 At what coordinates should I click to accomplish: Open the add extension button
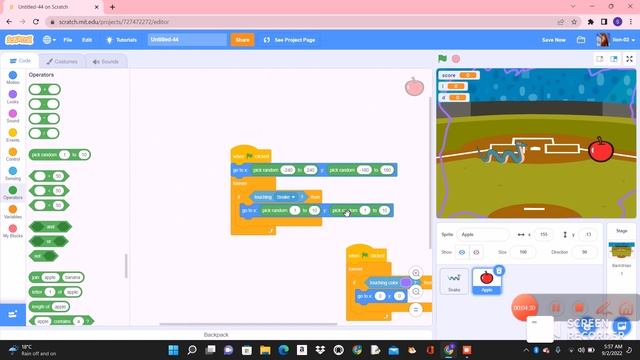(13, 314)
